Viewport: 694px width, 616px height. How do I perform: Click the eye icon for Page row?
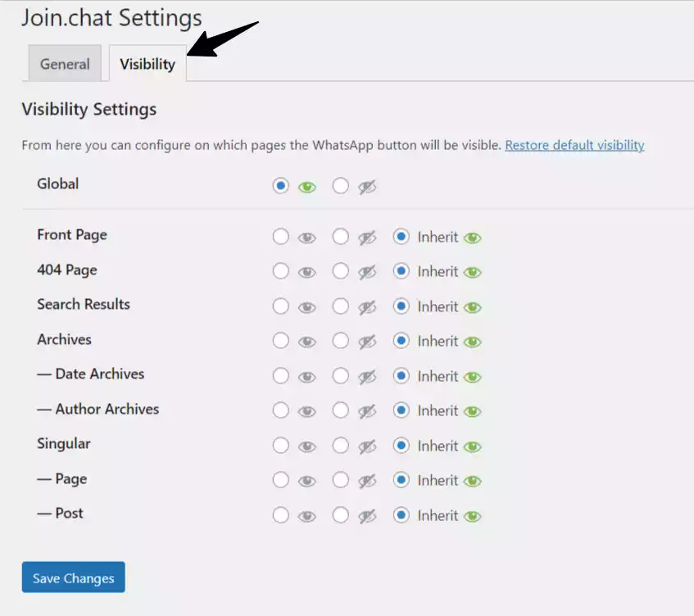pos(307,482)
